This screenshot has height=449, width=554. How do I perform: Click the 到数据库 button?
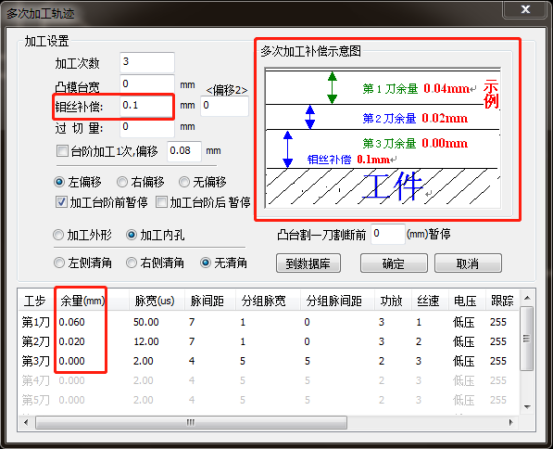click(308, 263)
